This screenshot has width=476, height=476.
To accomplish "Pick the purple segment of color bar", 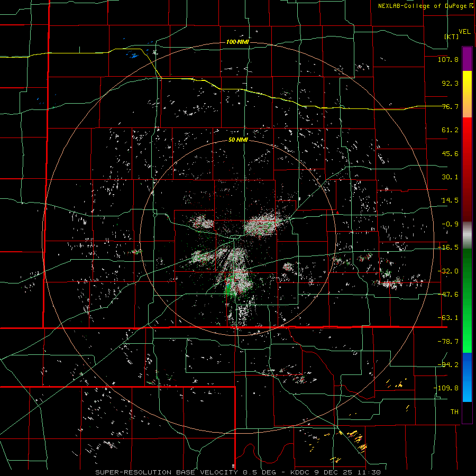I will coord(467,59).
